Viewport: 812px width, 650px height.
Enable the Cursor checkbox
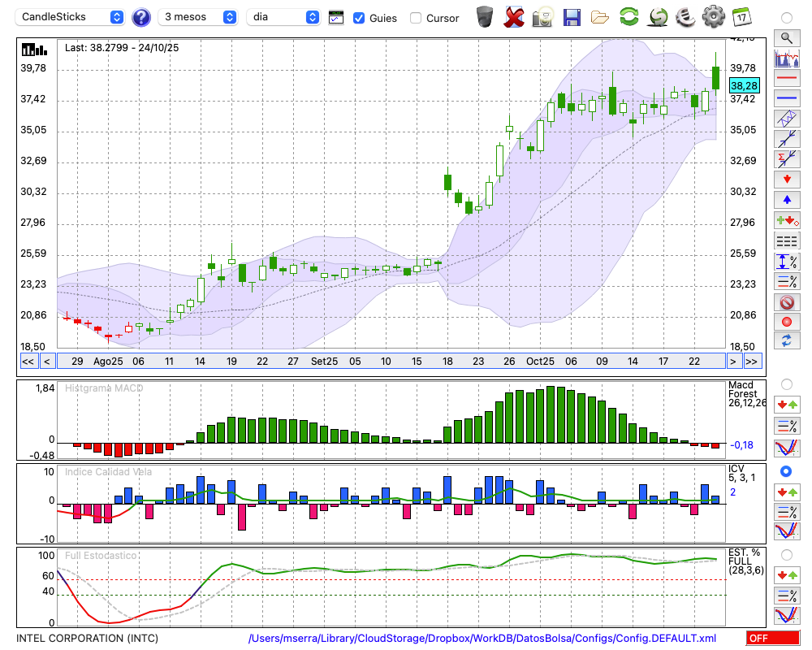416,18
